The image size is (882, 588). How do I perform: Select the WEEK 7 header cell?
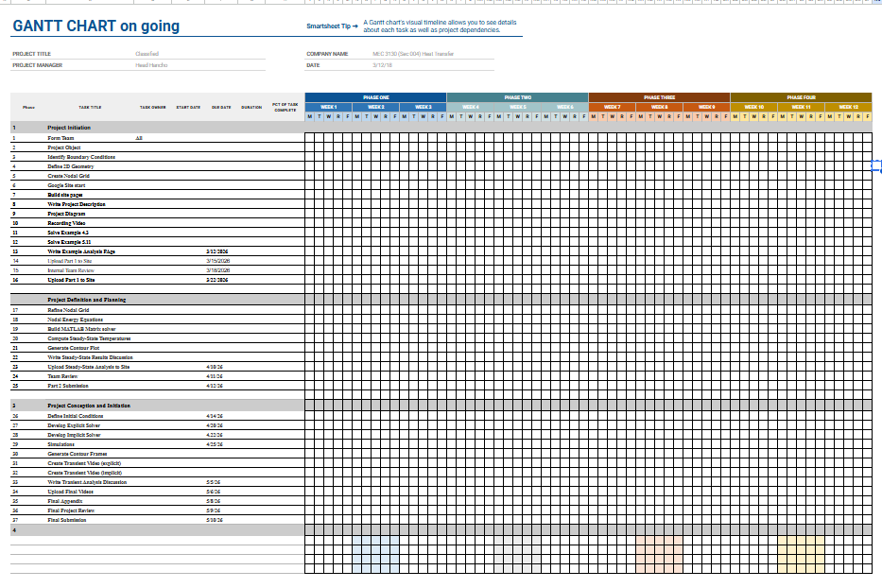pyautogui.click(x=612, y=107)
